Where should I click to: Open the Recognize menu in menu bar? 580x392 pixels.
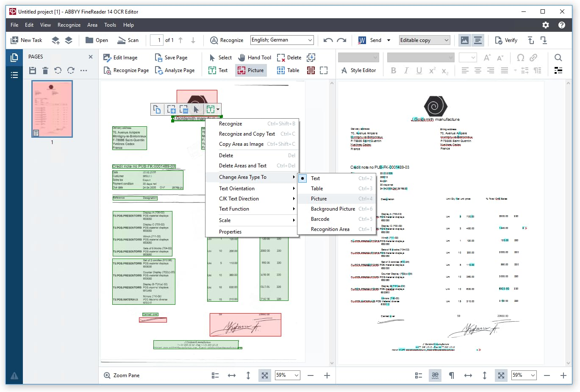click(69, 25)
